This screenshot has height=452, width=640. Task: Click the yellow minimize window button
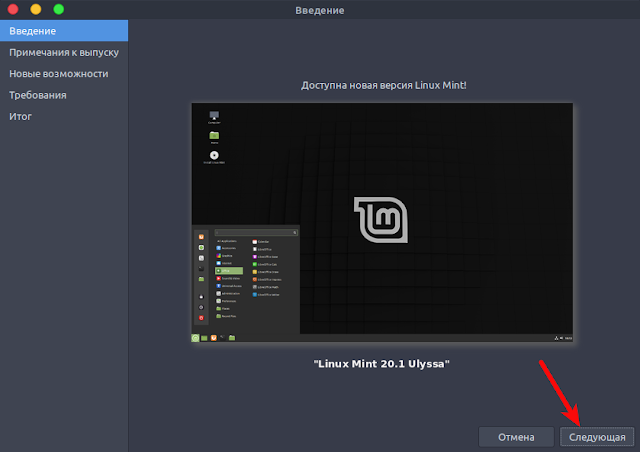pyautogui.click(x=36, y=9)
